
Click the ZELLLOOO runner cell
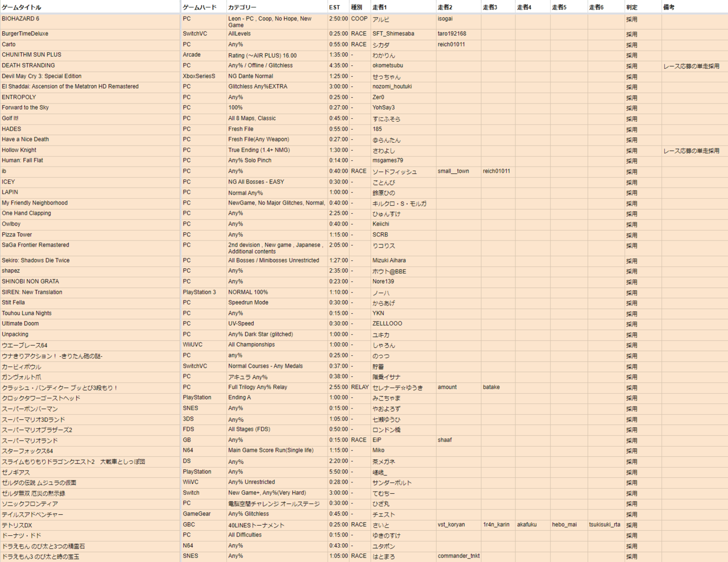pos(403,324)
